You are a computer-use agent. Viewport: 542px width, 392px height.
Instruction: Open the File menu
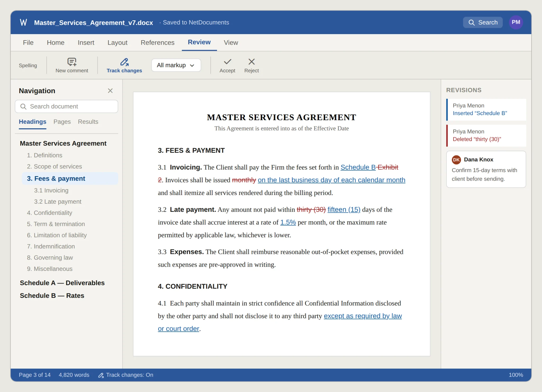click(x=28, y=43)
